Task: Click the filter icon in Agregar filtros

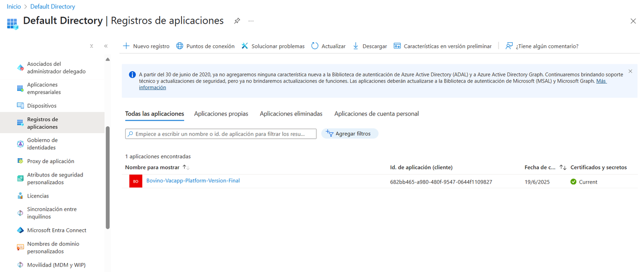Action: pos(330,133)
